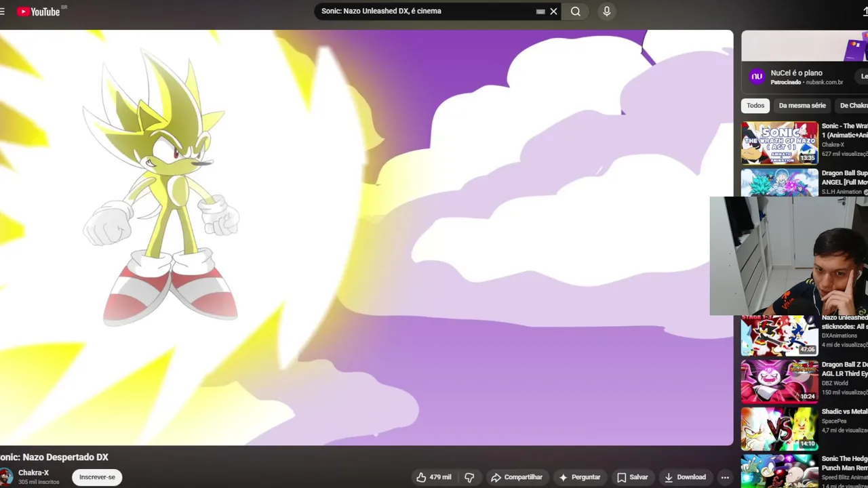The width and height of the screenshot is (868, 488).
Task: Click video title Nazo Despertado DX
Action: pos(54,457)
